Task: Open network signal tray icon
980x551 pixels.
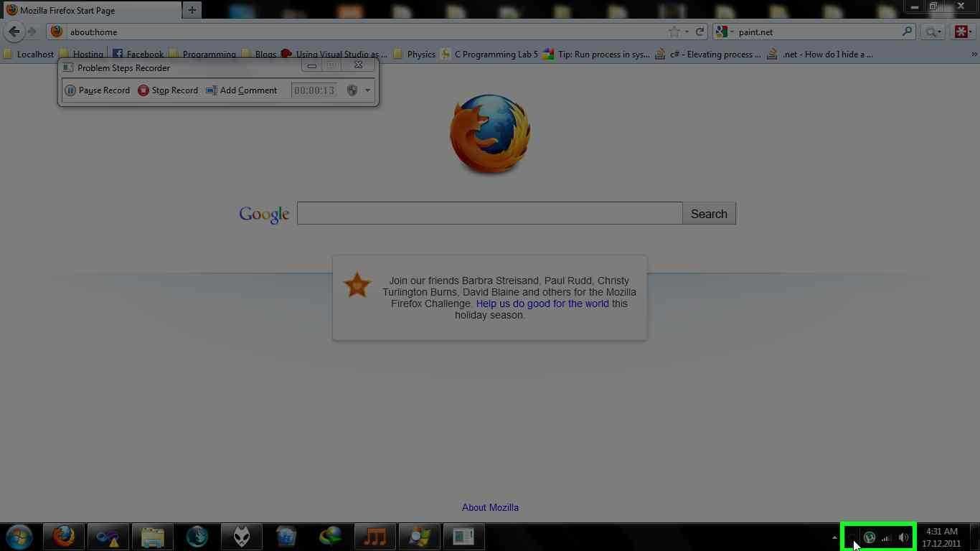Action: point(887,537)
